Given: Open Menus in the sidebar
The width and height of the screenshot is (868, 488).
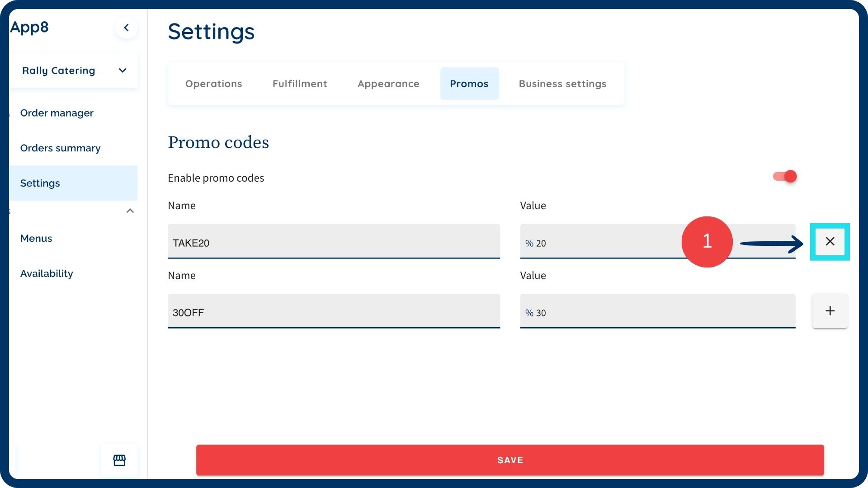Looking at the screenshot, I should click(36, 238).
